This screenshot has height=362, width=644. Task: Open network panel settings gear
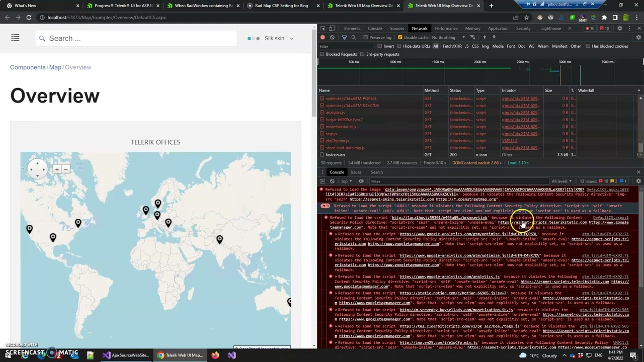(x=638, y=38)
